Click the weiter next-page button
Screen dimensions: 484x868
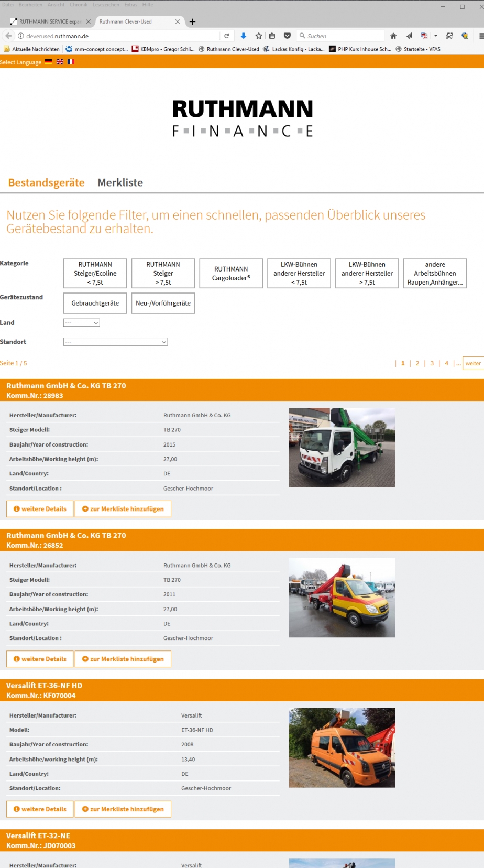[473, 363]
